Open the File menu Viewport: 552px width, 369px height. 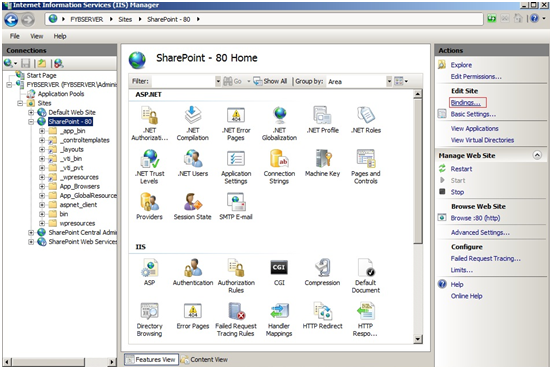(14, 36)
